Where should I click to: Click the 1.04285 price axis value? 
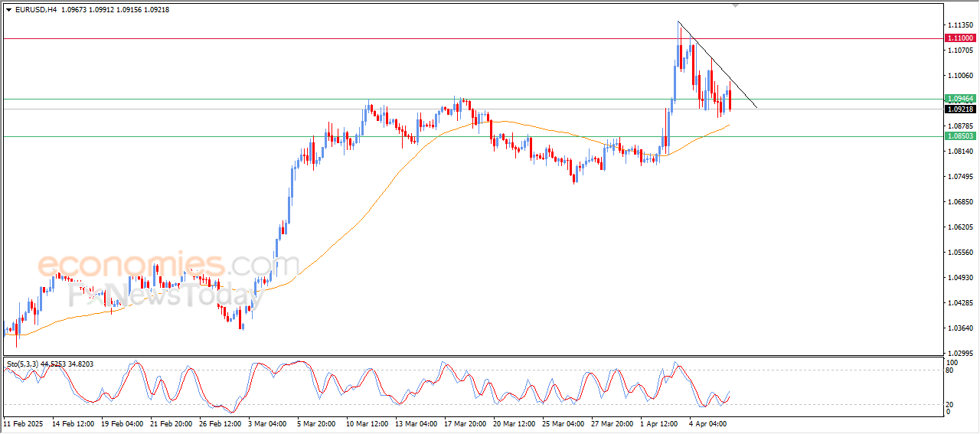click(960, 303)
